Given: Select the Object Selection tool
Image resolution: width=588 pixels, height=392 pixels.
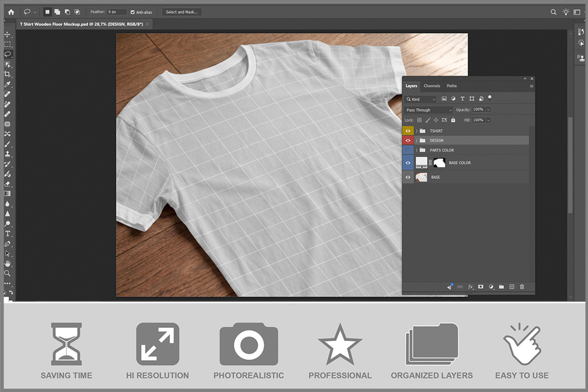Looking at the screenshot, I should click(x=7, y=64).
